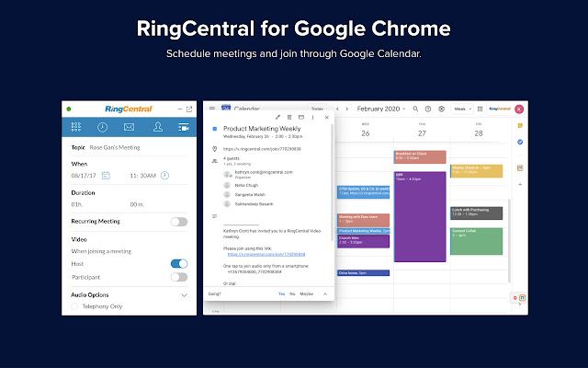588x368 pixels.
Task: Select the Telephony Only radio button
Action: pyautogui.click(x=74, y=306)
